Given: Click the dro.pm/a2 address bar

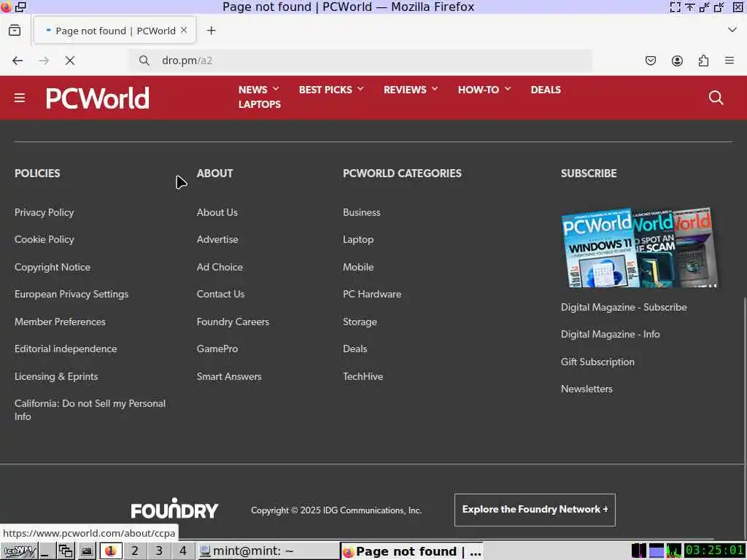Looking at the screenshot, I should pos(362,61).
